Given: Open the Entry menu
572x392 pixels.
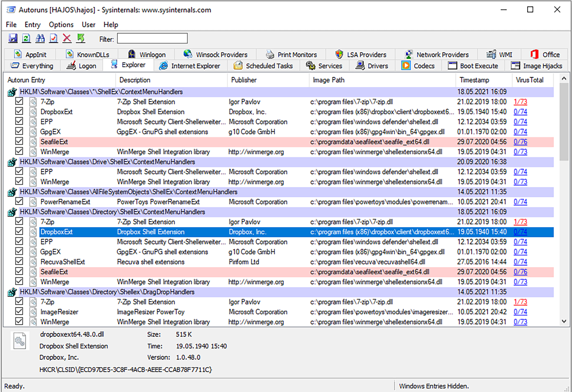Looking at the screenshot, I should (x=32, y=25).
